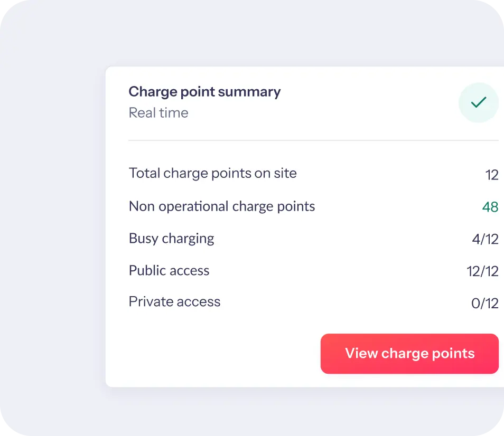Select the Public access label
Image resolution: width=504 pixels, height=436 pixels.
tap(169, 270)
